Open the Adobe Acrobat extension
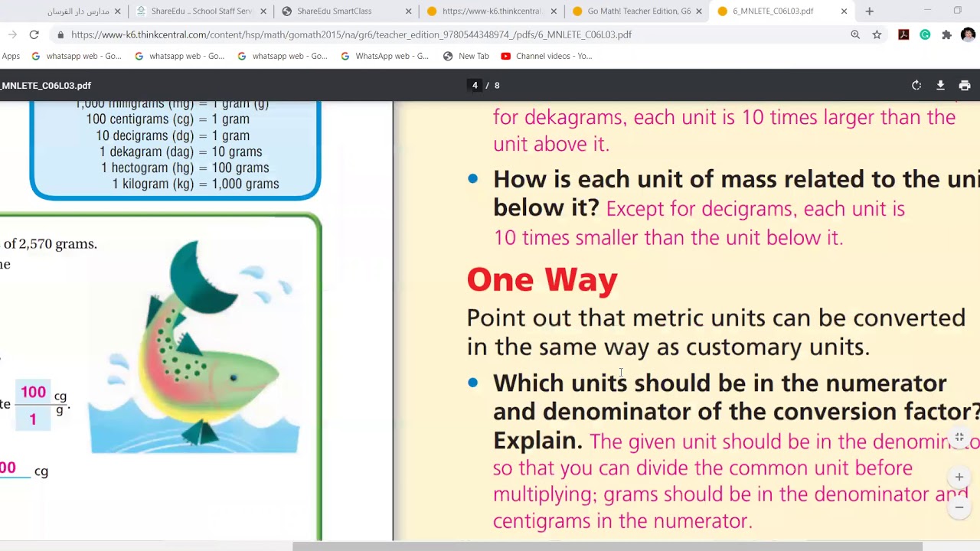The height and width of the screenshot is (551, 980). (x=903, y=34)
